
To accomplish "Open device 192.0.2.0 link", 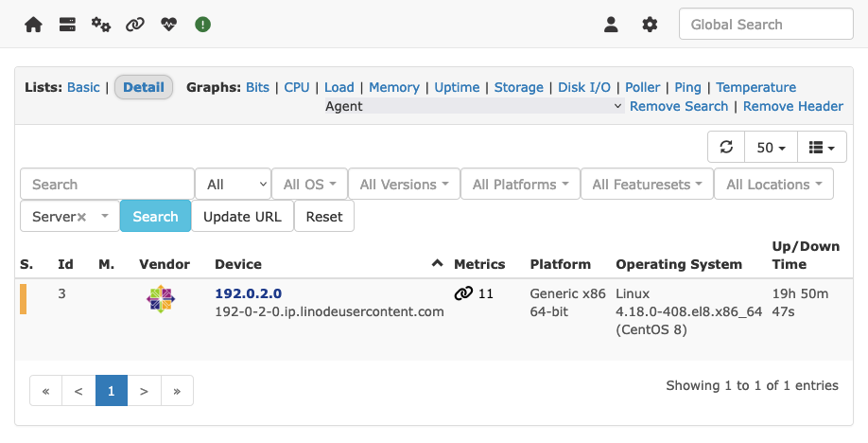I will (x=248, y=293).
